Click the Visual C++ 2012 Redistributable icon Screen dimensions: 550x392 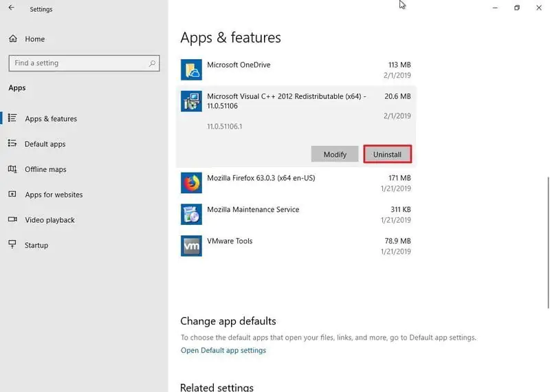[191, 101]
